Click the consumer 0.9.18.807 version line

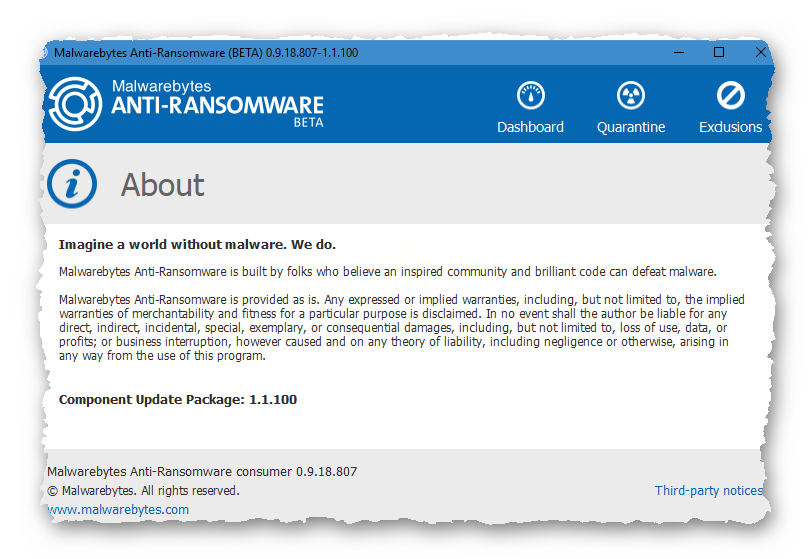click(202, 471)
